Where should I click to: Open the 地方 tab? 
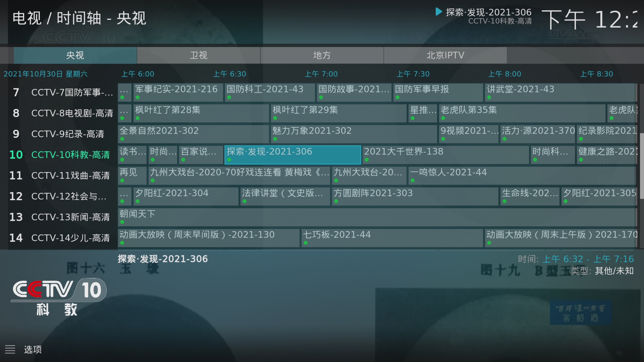[x=321, y=55]
